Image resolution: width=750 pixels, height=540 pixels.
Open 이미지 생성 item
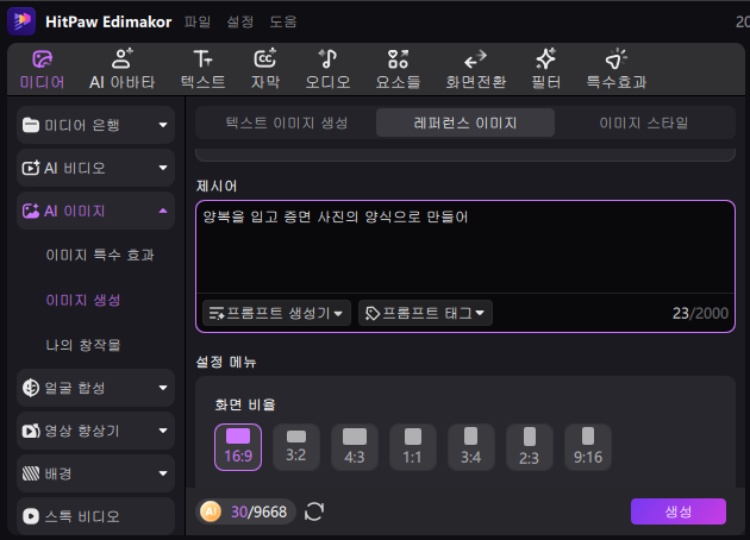[x=83, y=300]
